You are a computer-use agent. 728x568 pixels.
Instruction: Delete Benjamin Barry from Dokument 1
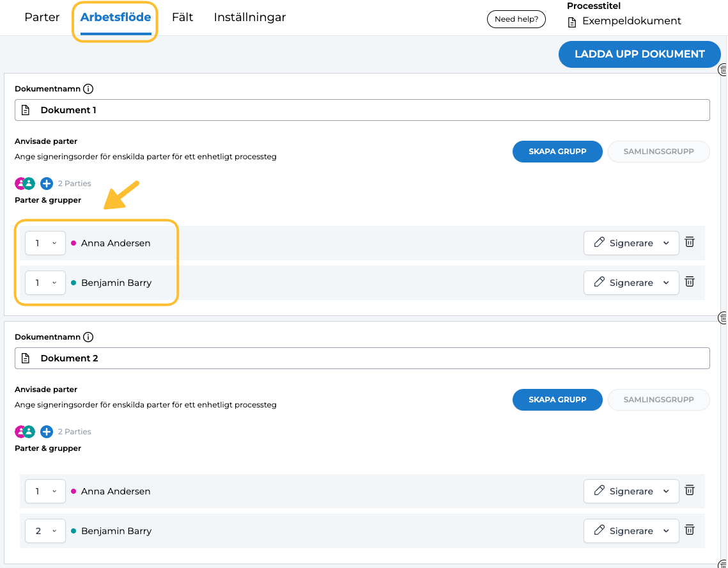690,282
